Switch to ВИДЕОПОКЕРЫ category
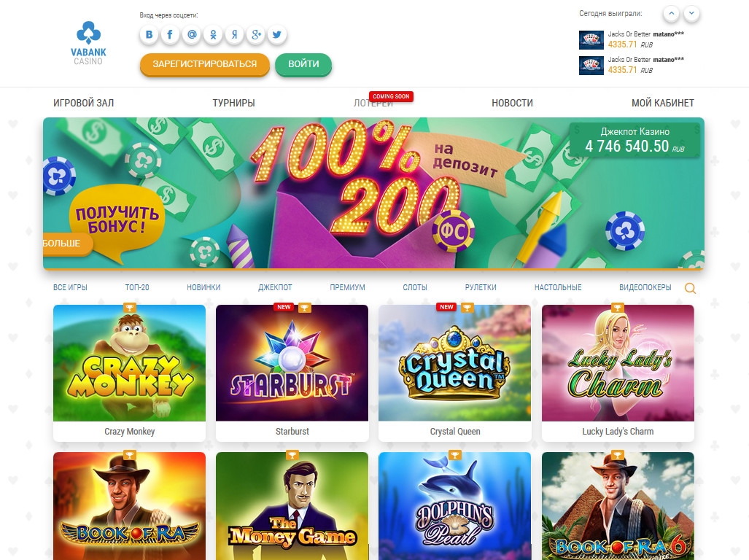Viewport: 749px width, 560px height. coord(645,287)
